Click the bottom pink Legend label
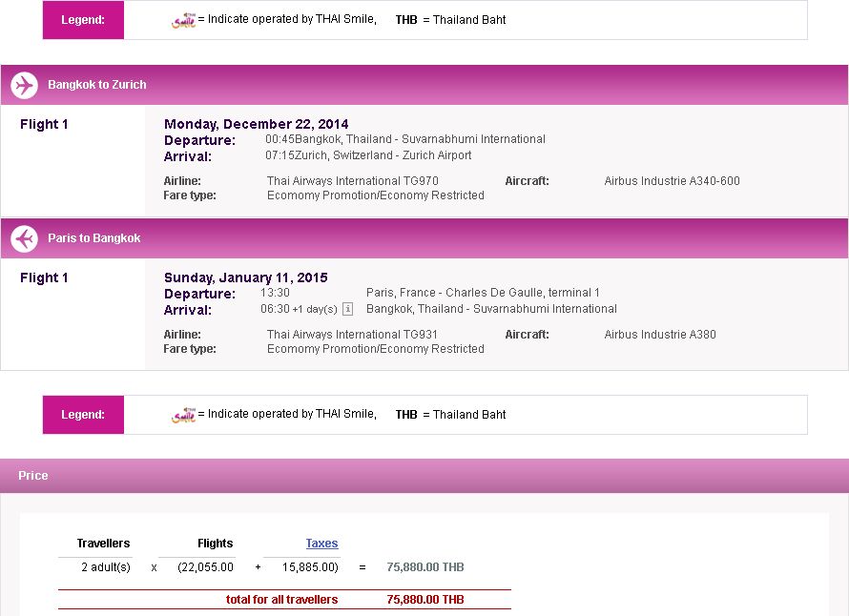 pos(83,415)
